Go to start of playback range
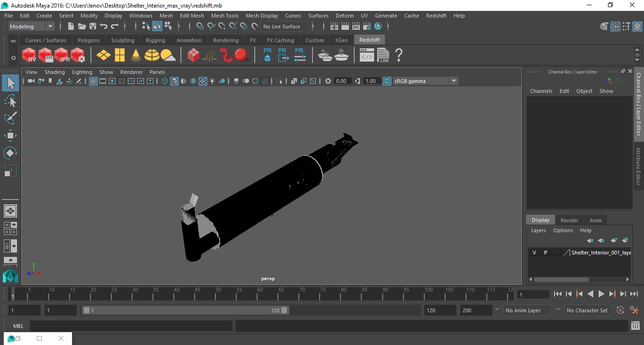Viewport: 644px width, 345px height. pos(558,294)
